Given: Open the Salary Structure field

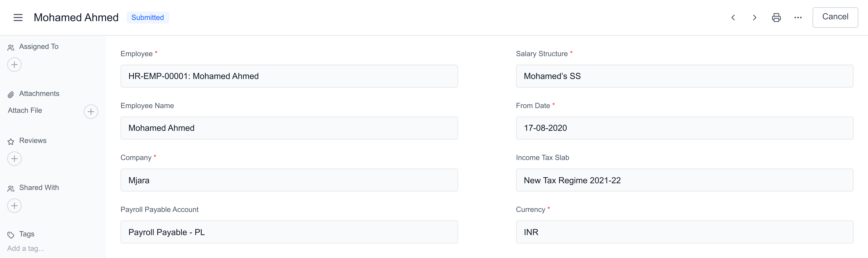Looking at the screenshot, I should coord(684,76).
